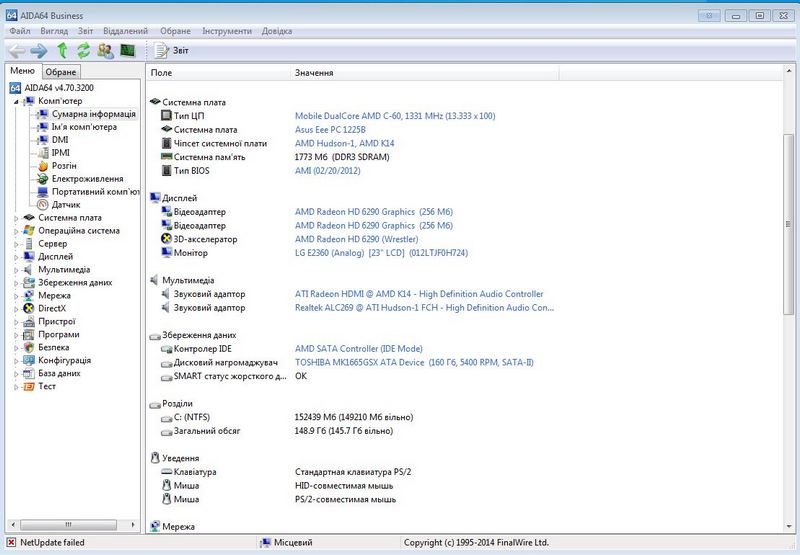Click the forward arrow in the toolbar
This screenshot has height=555, width=800.
39,50
